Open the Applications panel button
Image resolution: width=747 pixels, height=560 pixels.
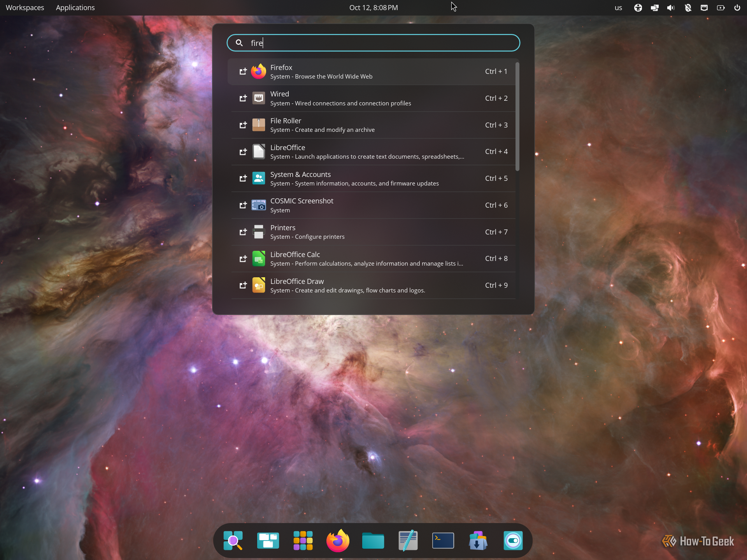75,8
